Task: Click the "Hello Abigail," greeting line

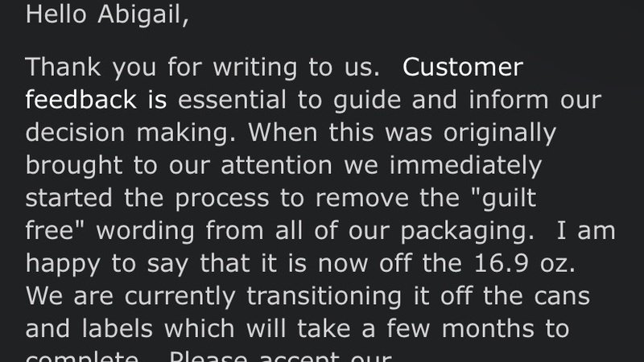Action: (x=107, y=16)
